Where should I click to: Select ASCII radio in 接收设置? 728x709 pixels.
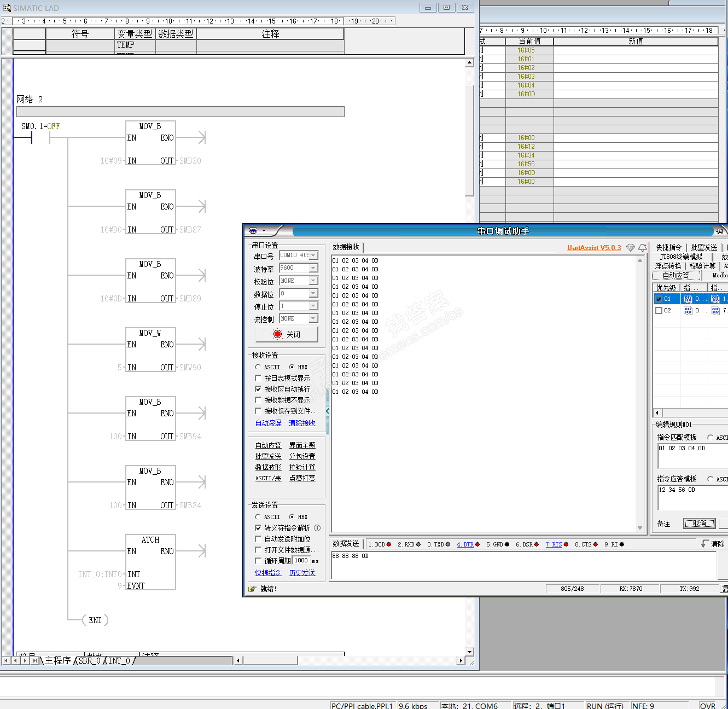pyautogui.click(x=258, y=367)
